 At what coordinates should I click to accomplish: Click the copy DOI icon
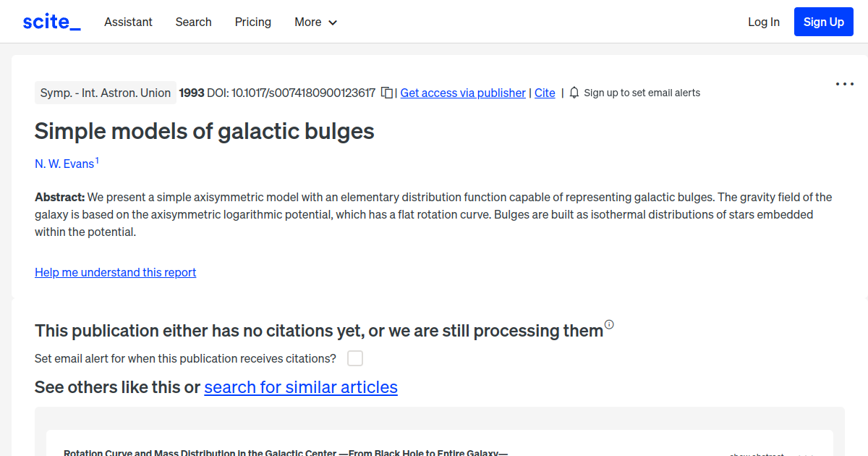[x=387, y=93]
